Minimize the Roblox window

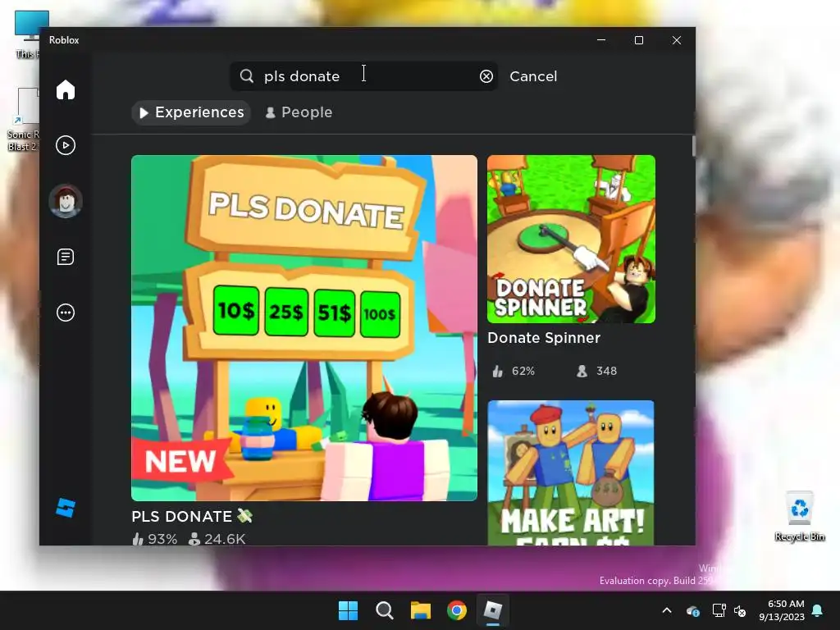(601, 40)
